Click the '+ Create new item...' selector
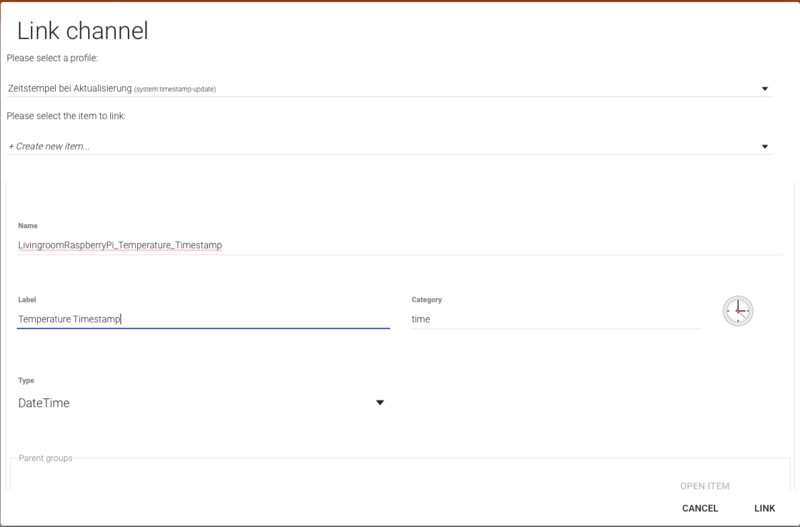800x527 pixels. click(x=380, y=146)
